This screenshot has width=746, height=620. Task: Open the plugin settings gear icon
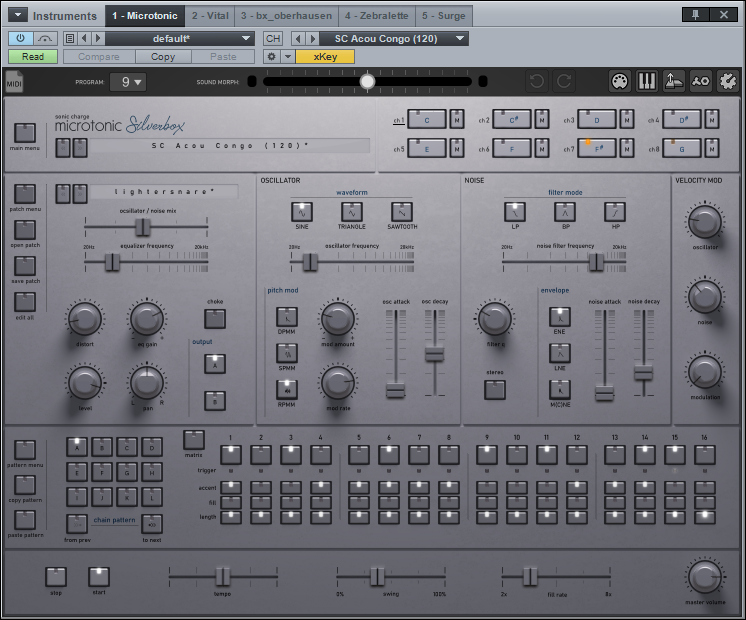pos(726,82)
